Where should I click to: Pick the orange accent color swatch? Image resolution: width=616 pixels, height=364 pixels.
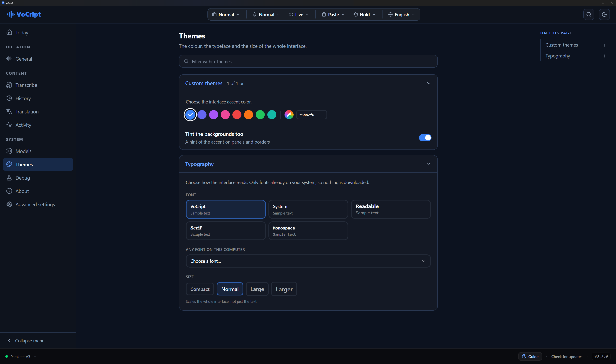[248, 115]
